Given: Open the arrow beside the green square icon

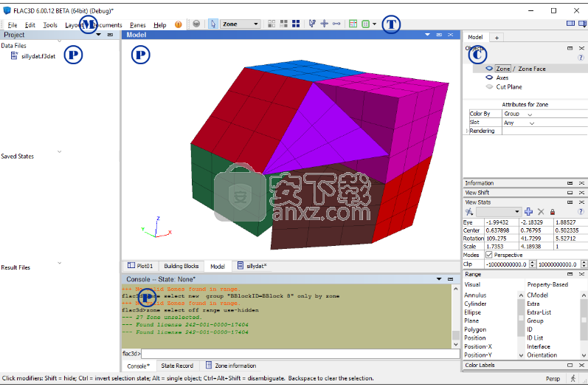Looking at the screenshot, I should 374,24.
